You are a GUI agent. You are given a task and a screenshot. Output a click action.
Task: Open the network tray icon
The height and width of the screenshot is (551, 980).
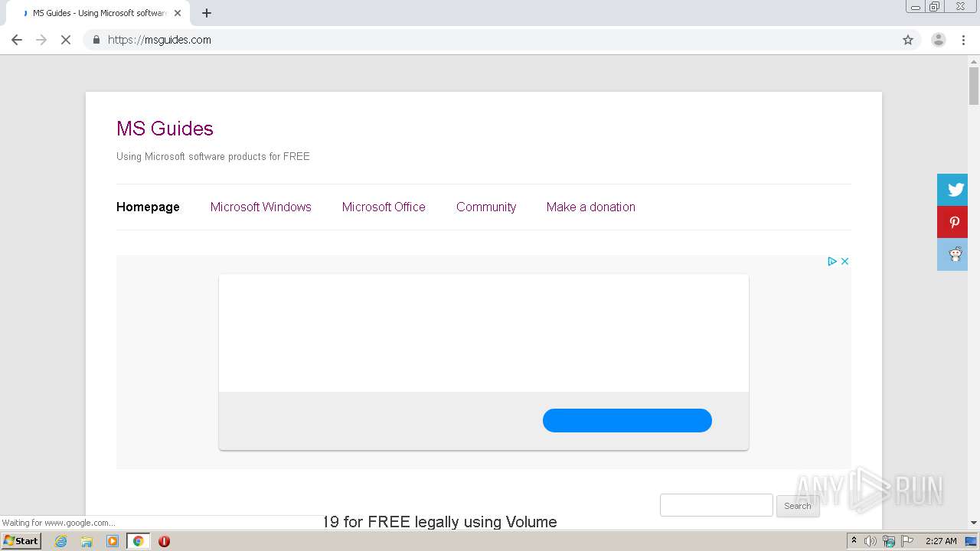pyautogui.click(x=889, y=541)
